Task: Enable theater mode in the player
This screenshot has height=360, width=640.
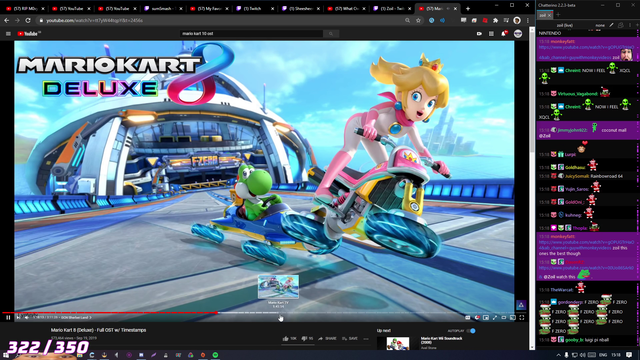Action: click(504, 318)
